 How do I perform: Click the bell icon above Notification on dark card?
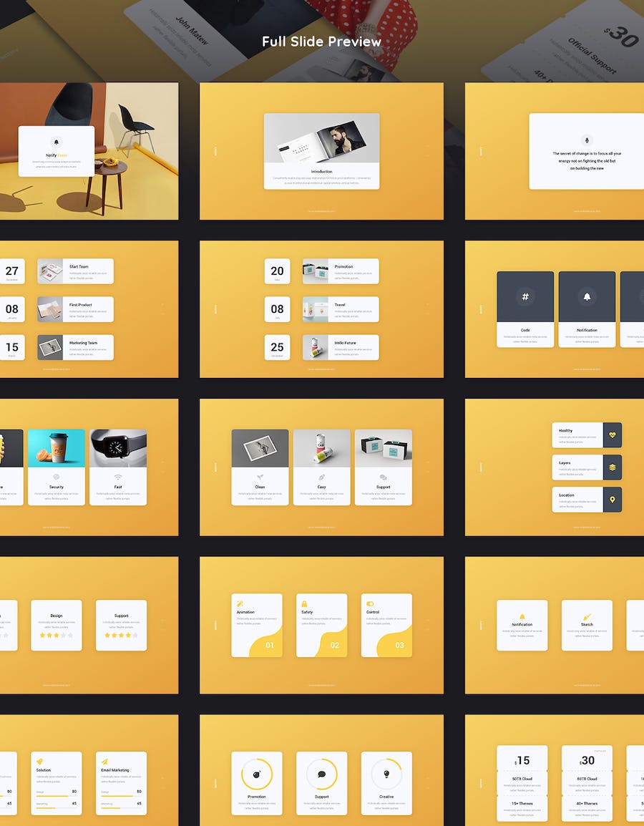pyautogui.click(x=587, y=296)
